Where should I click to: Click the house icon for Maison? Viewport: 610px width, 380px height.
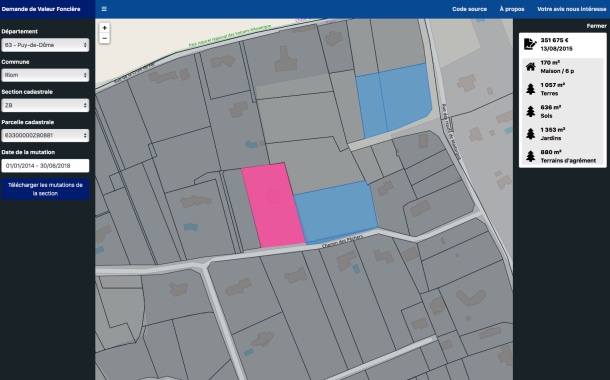(530, 67)
